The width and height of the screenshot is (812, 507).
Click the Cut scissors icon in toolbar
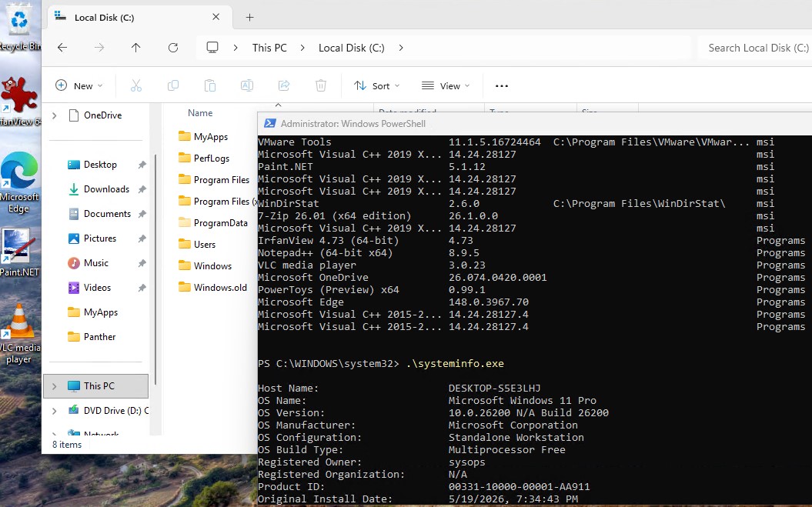point(136,85)
